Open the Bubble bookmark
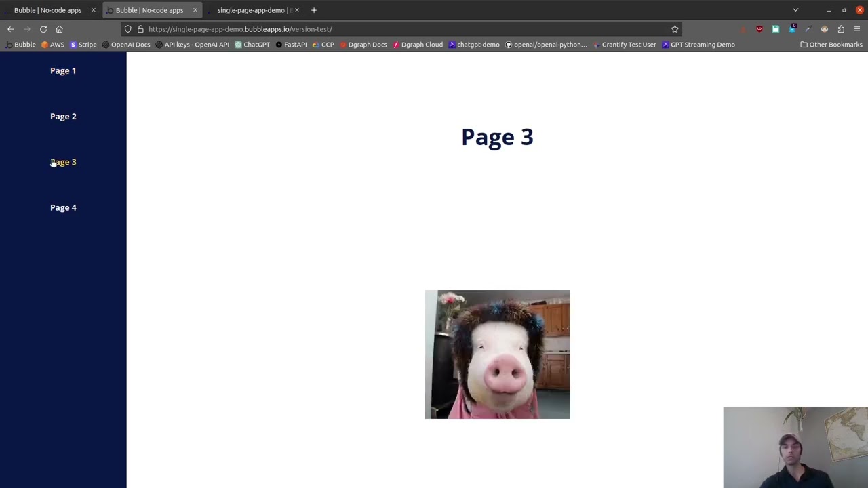This screenshot has height=488, width=868. point(20,45)
